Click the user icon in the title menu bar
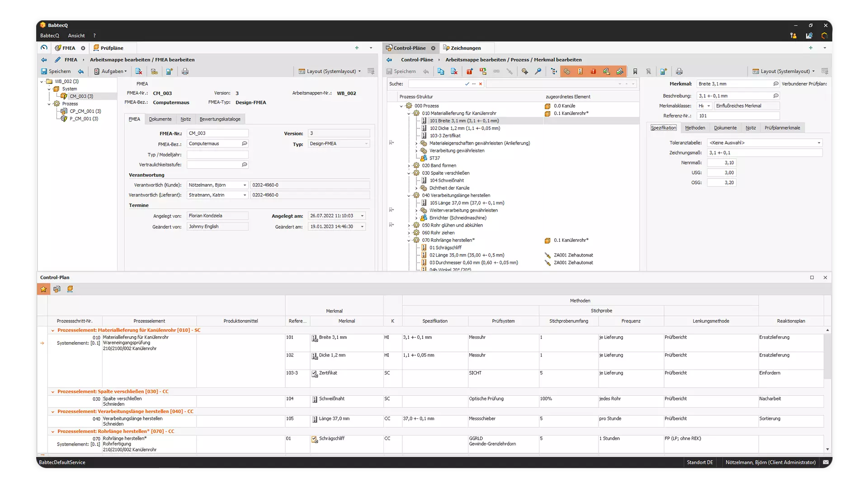The width and height of the screenshot is (868, 488). tap(793, 36)
